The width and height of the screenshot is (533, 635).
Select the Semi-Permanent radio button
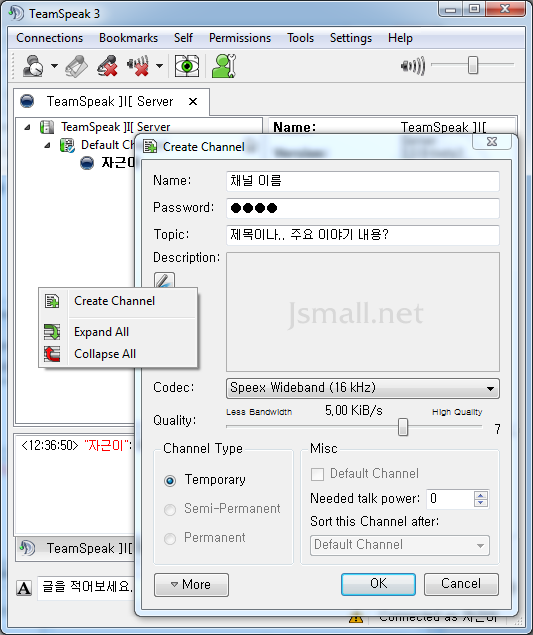tap(170, 509)
